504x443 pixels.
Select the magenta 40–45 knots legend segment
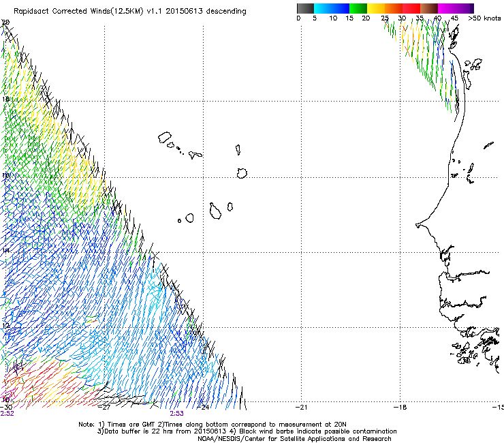pyautogui.click(x=447, y=8)
